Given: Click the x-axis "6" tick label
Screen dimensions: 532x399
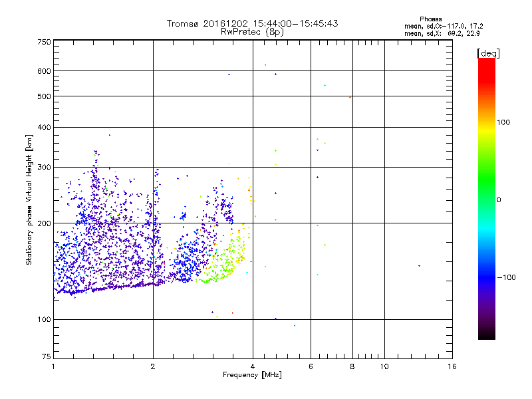Looking at the screenshot, I should coord(311,366).
